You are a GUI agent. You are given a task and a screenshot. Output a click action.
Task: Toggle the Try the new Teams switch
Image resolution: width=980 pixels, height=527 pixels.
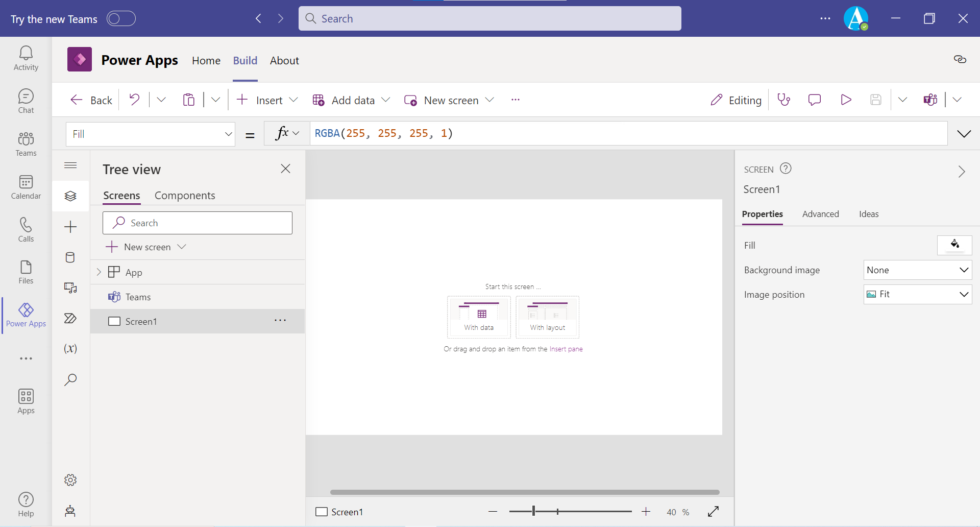pos(121,18)
